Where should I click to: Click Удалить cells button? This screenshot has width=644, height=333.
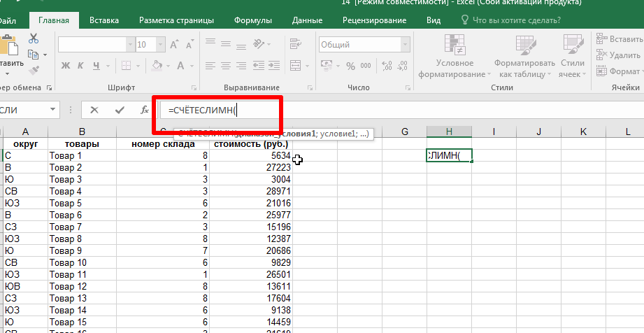pyautogui.click(x=618, y=55)
